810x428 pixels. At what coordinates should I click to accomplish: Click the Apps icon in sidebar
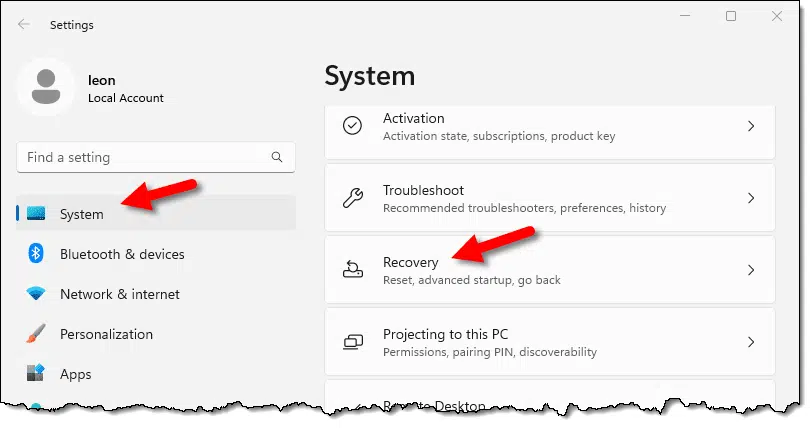(x=36, y=373)
